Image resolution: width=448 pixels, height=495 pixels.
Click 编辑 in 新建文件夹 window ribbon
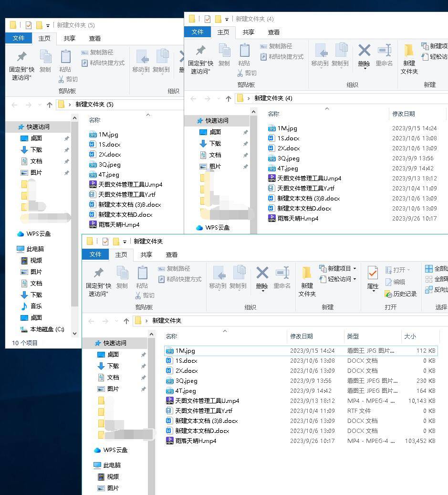[x=396, y=282]
